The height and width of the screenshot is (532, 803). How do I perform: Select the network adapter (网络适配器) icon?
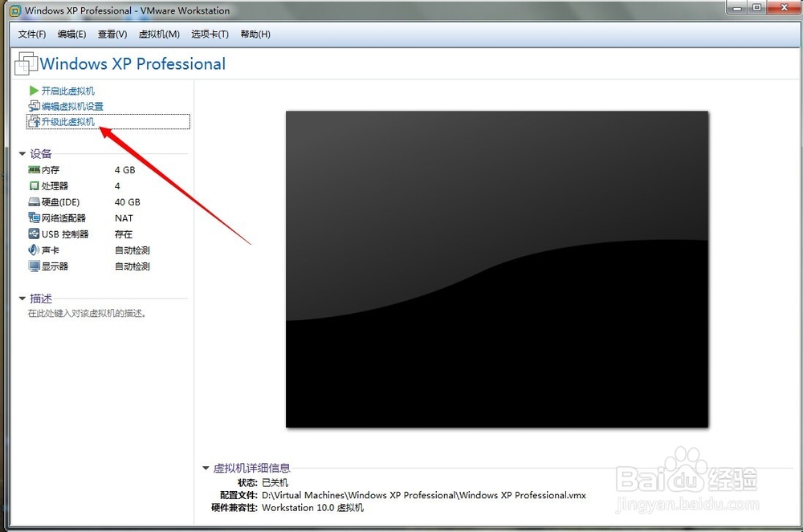(34, 218)
